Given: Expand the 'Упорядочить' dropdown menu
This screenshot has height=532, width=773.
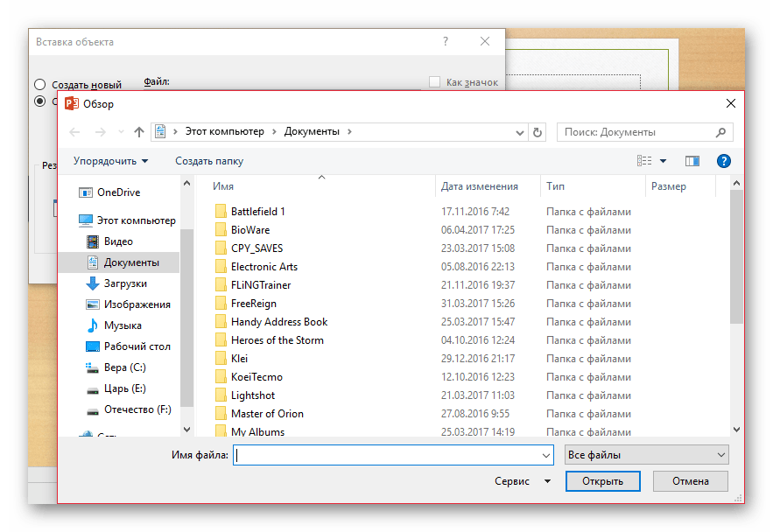Looking at the screenshot, I should (110, 161).
